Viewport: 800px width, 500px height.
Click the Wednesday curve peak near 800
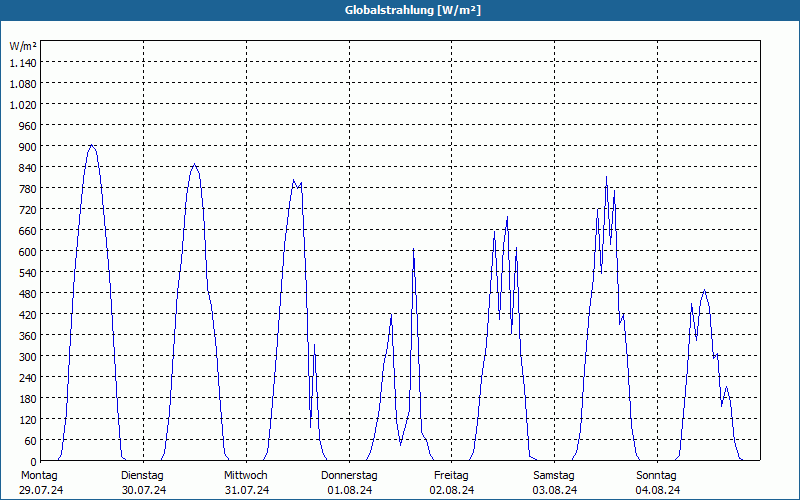tap(293, 180)
